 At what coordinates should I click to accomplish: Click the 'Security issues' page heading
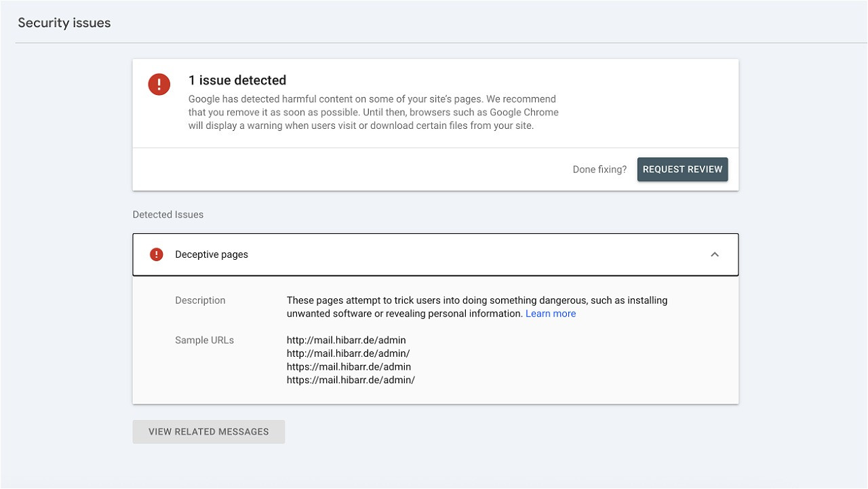click(x=64, y=22)
